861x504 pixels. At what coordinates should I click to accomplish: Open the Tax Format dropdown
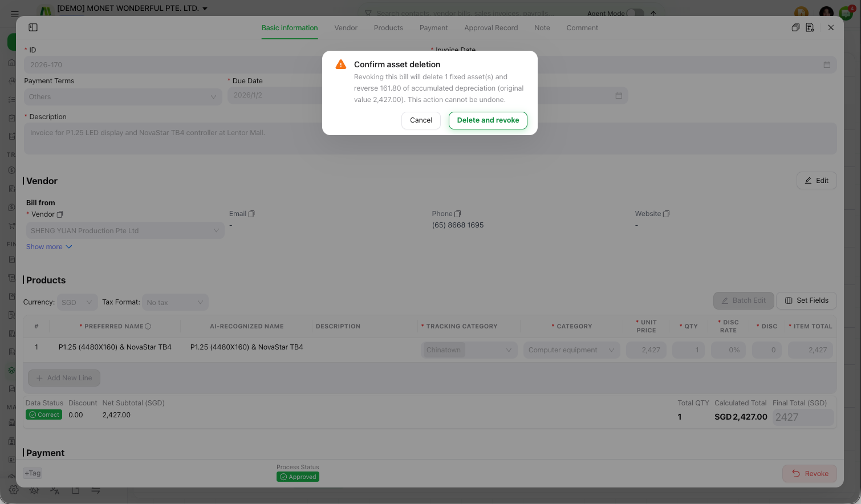[x=175, y=302]
